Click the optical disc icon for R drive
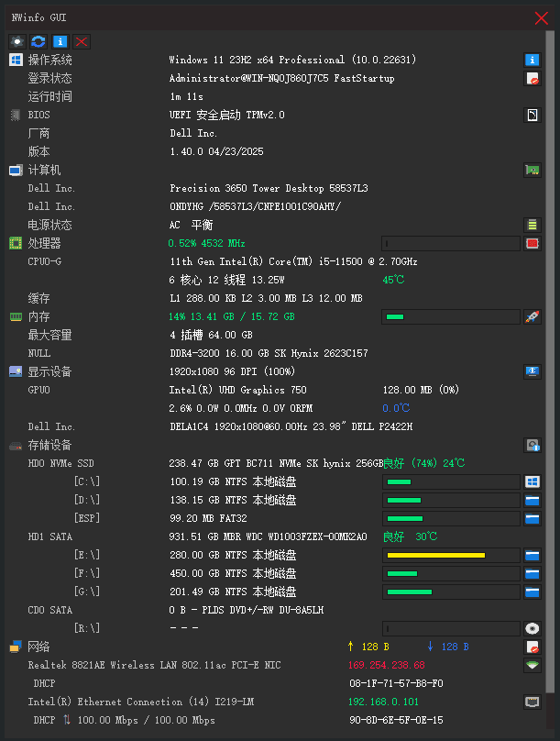This screenshot has width=560, height=741. coord(533,628)
